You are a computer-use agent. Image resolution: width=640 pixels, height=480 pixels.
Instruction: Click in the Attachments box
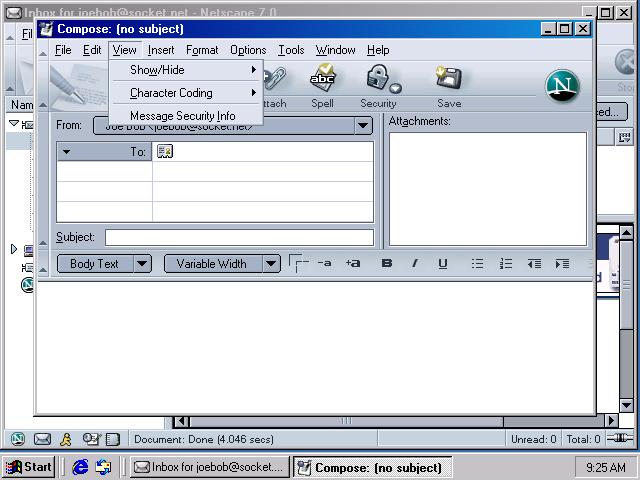coord(488,189)
